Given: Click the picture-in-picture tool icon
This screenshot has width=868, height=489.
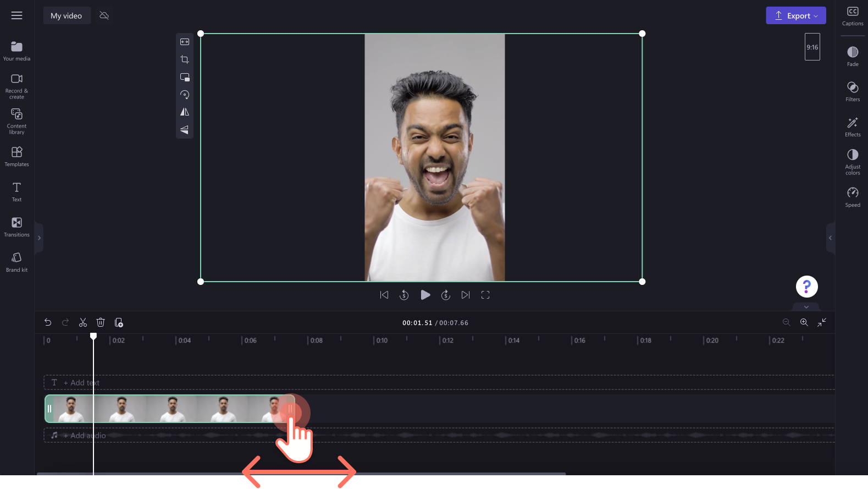Looking at the screenshot, I should (x=185, y=77).
